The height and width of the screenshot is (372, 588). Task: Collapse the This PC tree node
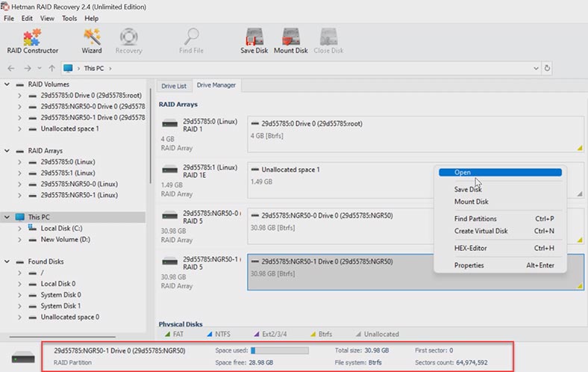(x=7, y=217)
